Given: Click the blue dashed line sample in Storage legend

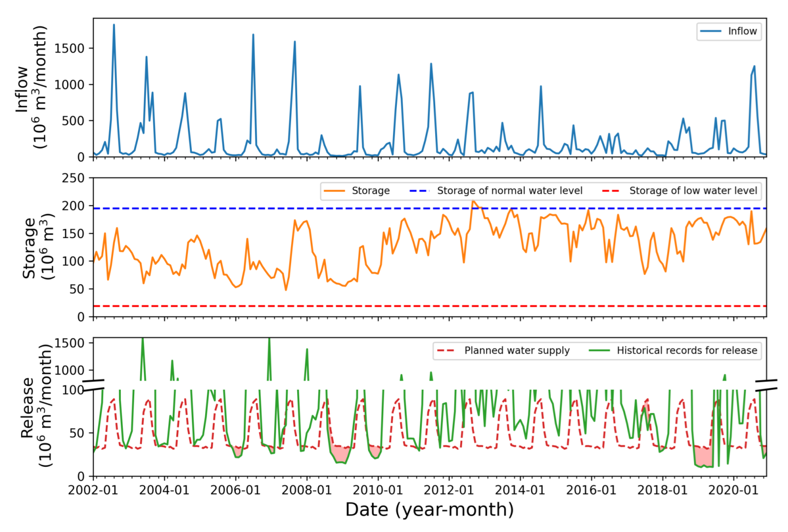Looking at the screenshot, I should tap(419, 191).
